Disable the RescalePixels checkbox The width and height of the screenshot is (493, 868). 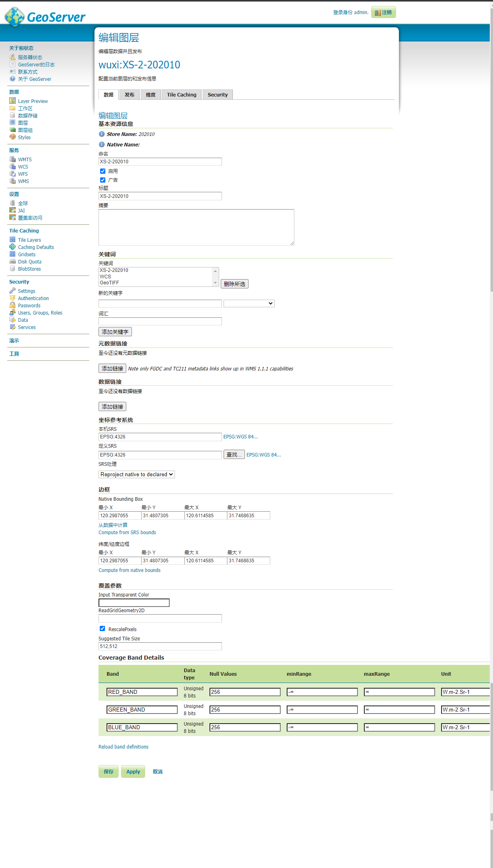tap(103, 629)
